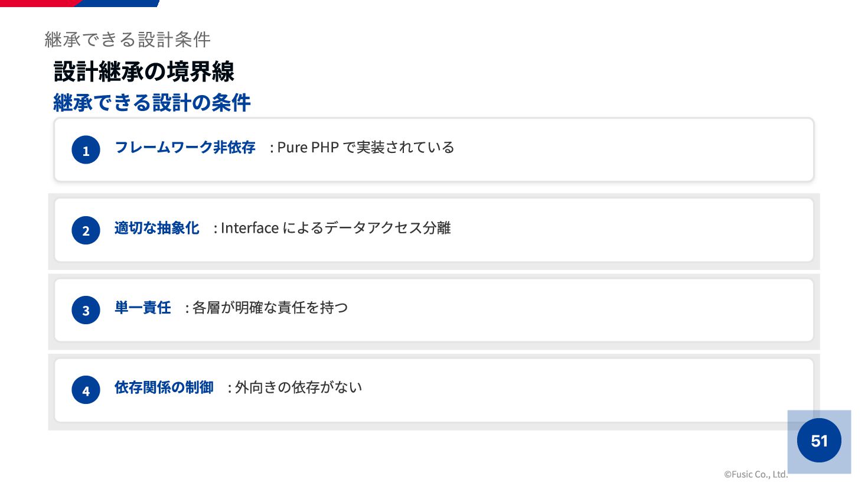This screenshot has width=868, height=489.
Task: Select the フレームワーク非依存 heading
Action: click(185, 147)
